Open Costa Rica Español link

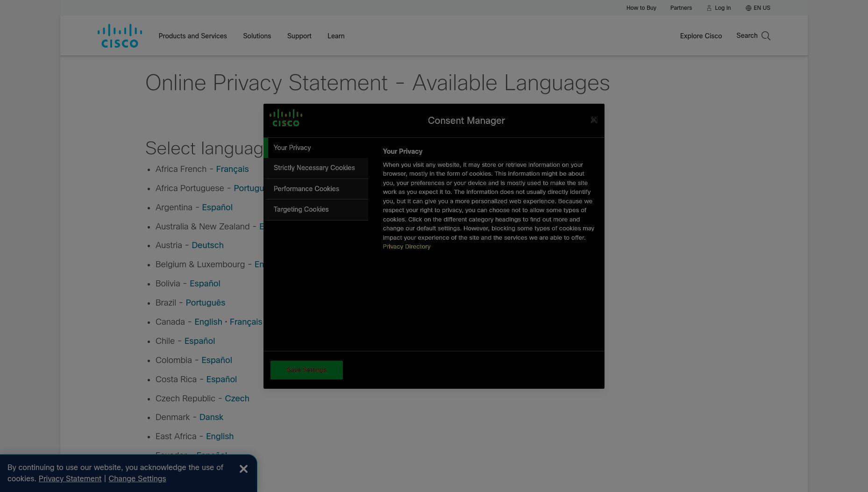tap(221, 379)
